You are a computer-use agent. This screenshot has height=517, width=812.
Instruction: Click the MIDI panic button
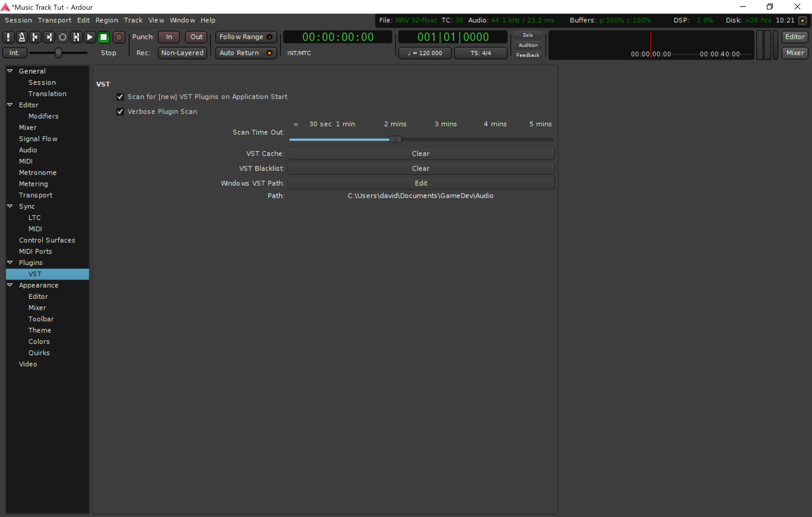(8, 37)
